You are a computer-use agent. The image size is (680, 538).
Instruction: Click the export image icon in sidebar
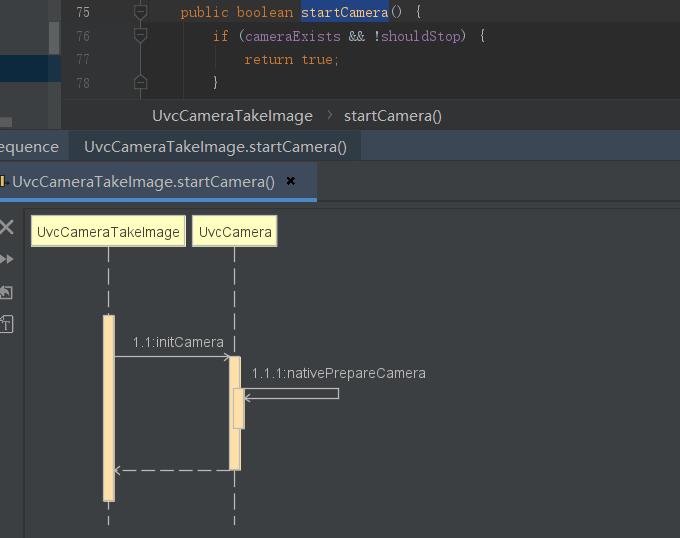click(x=7, y=292)
